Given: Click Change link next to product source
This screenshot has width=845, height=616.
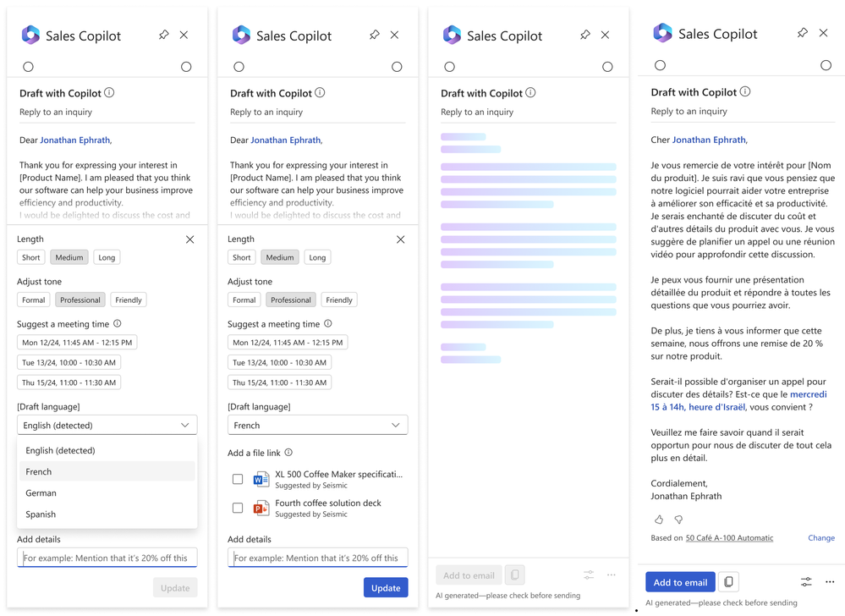Looking at the screenshot, I should (x=821, y=538).
